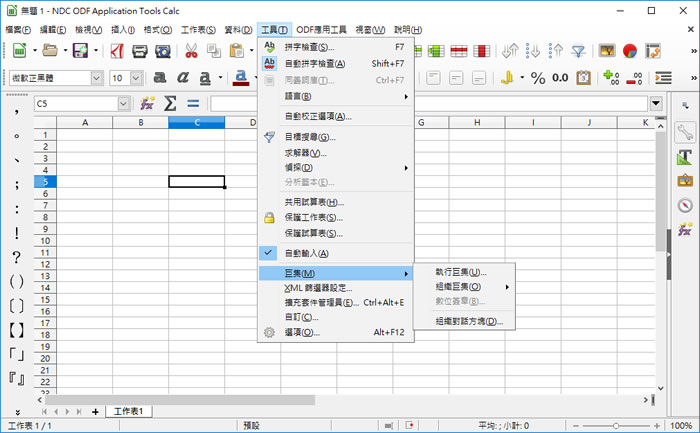Click the Open folder toolbar icon

[50, 51]
